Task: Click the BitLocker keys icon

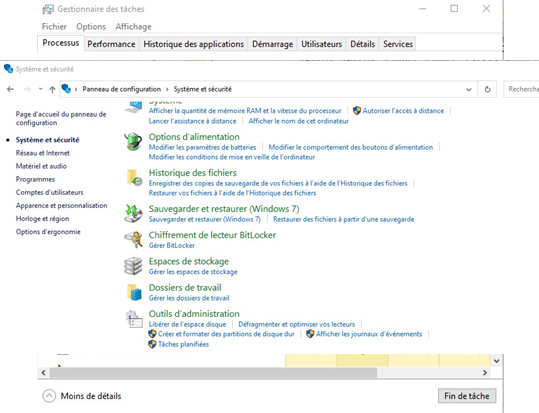Action: click(133, 239)
